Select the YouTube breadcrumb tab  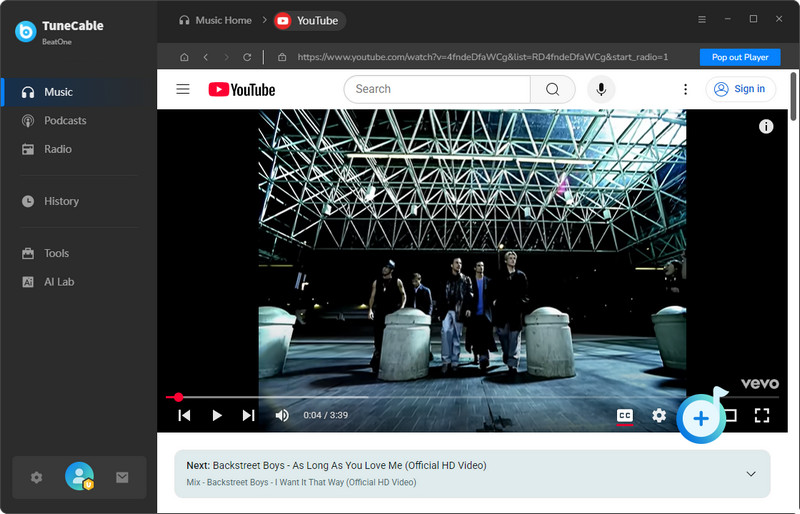[309, 21]
